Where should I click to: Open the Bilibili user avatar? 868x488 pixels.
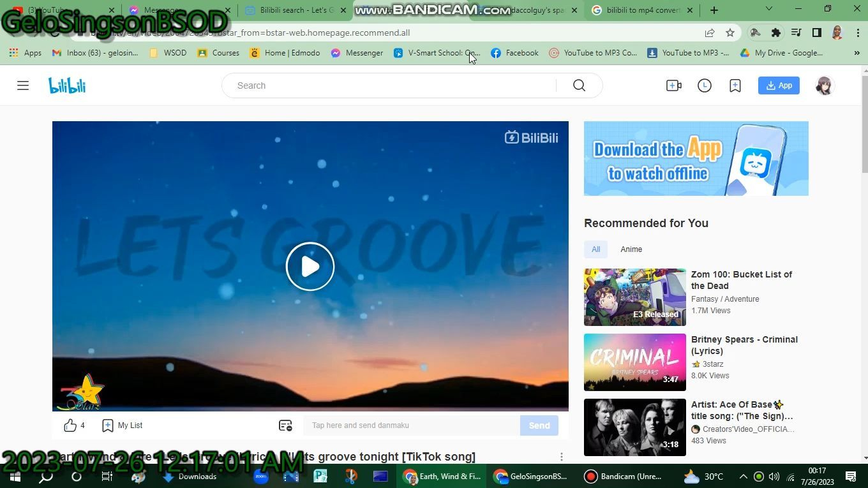(x=825, y=85)
